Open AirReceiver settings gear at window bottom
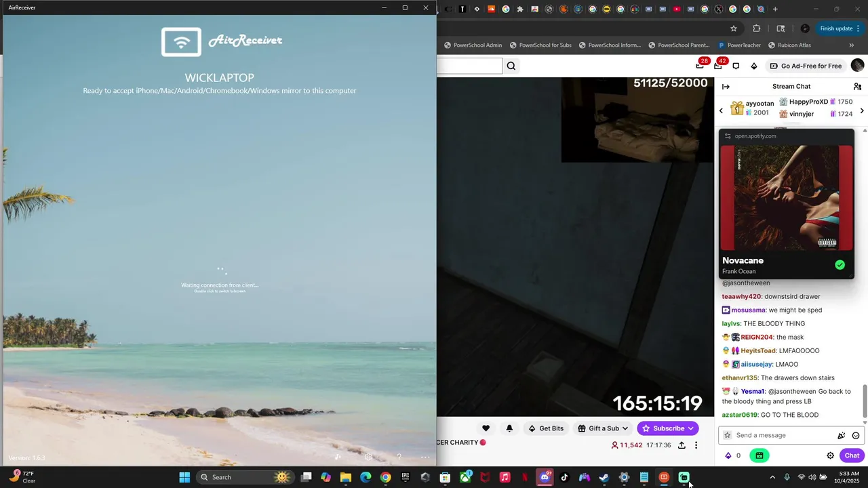Viewport: 868px width, 488px height. click(x=368, y=457)
